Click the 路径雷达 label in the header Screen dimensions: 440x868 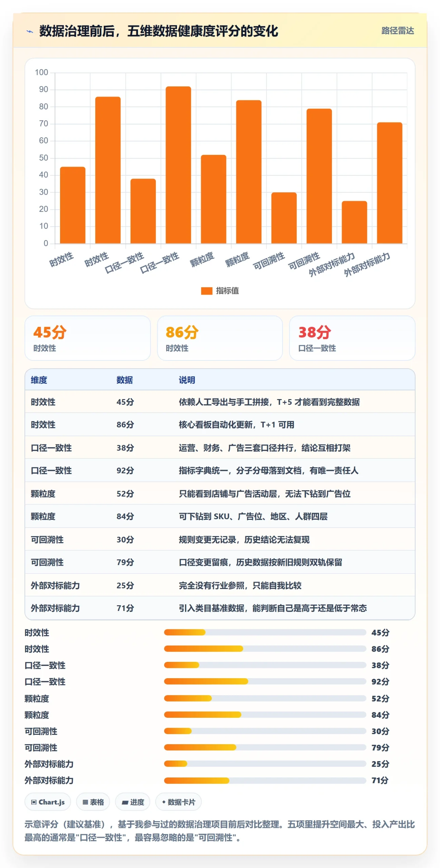(x=397, y=31)
